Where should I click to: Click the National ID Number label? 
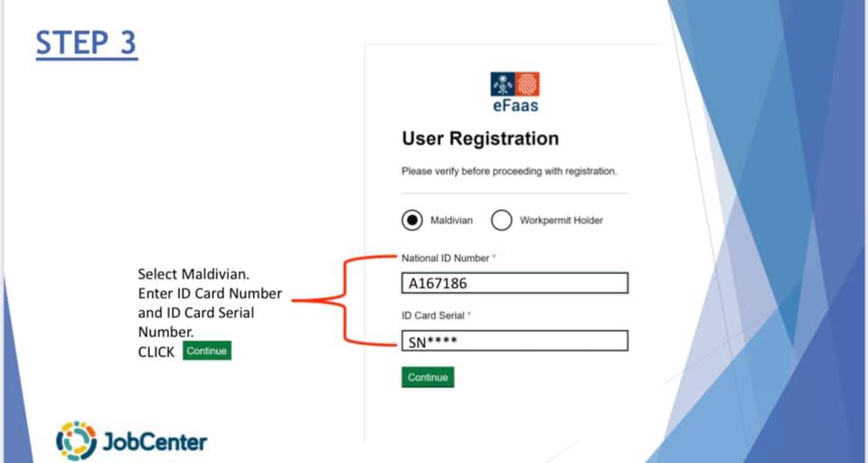point(446,258)
